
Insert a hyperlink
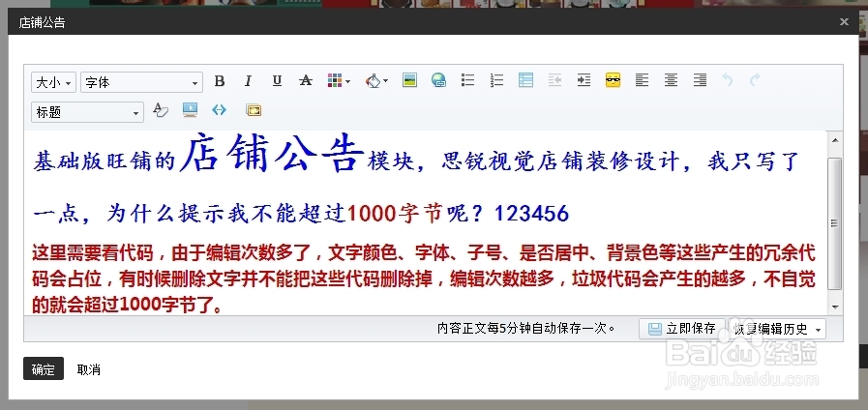pos(439,81)
